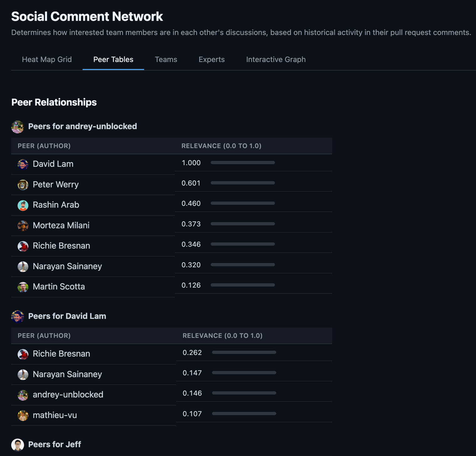476x456 pixels.
Task: Switch to the Heat Map Grid tab
Action: (47, 59)
